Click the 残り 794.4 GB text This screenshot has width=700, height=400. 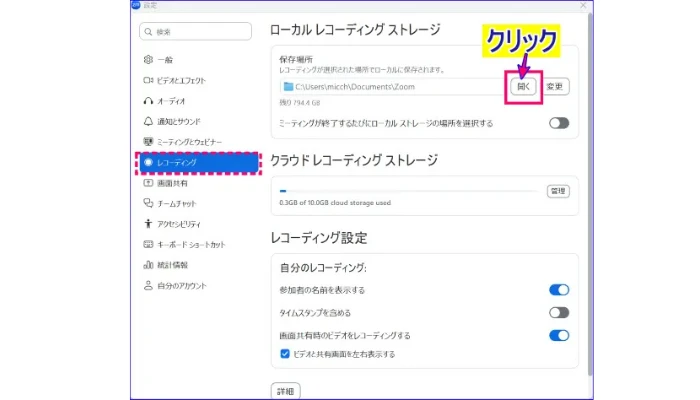[300, 103]
